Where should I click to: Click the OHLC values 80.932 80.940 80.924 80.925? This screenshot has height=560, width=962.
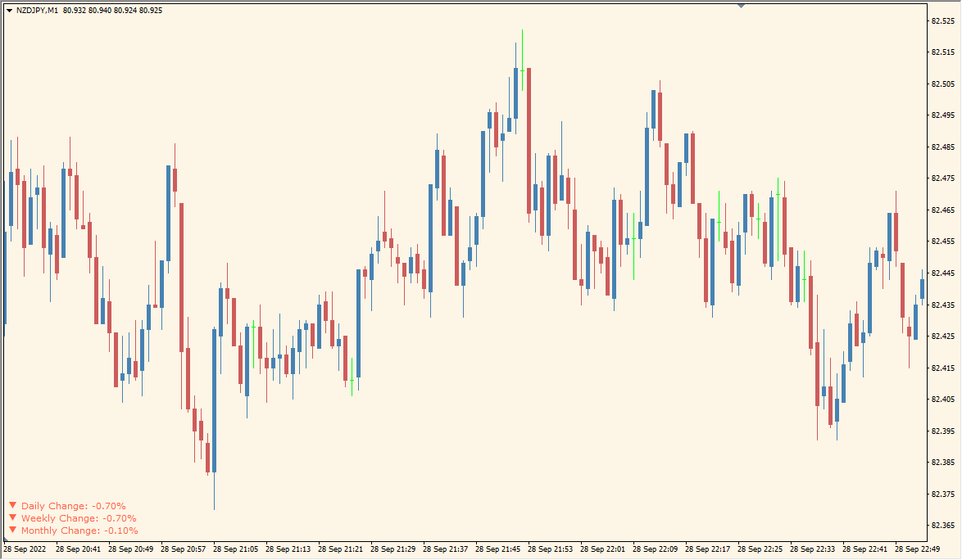coord(112,11)
